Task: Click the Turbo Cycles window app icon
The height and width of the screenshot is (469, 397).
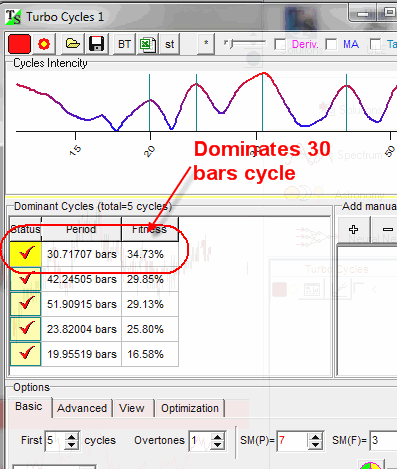Action: 13,17
